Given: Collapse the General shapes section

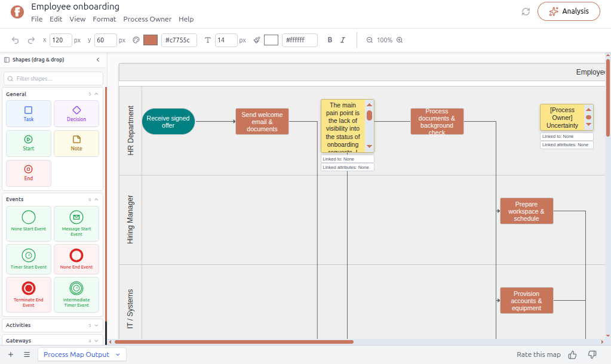Looking at the screenshot, I should click(96, 94).
